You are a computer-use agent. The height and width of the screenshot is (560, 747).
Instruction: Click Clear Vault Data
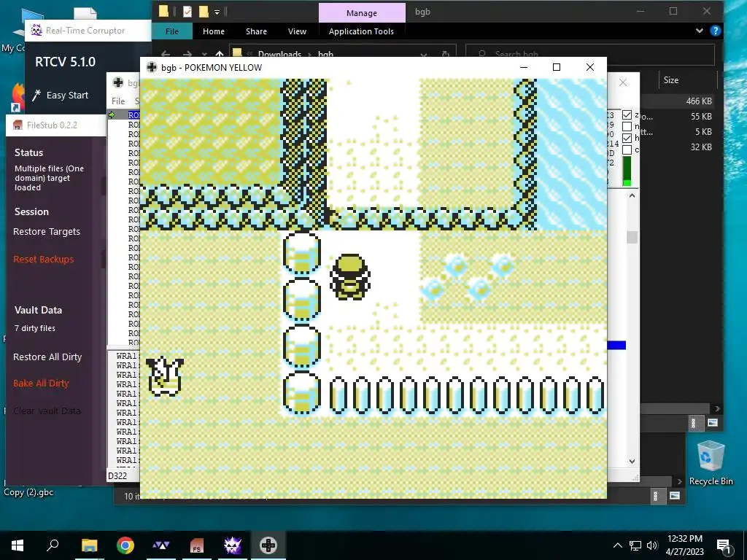(x=47, y=411)
